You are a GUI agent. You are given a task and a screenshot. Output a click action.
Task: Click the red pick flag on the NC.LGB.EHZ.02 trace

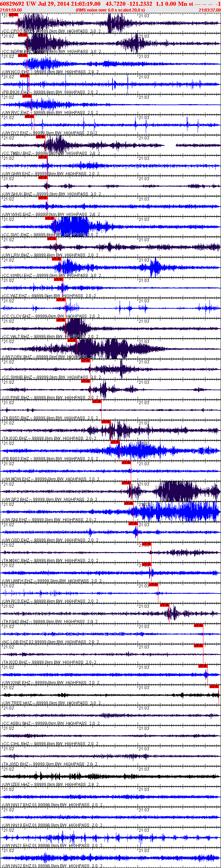coord(198,625)
